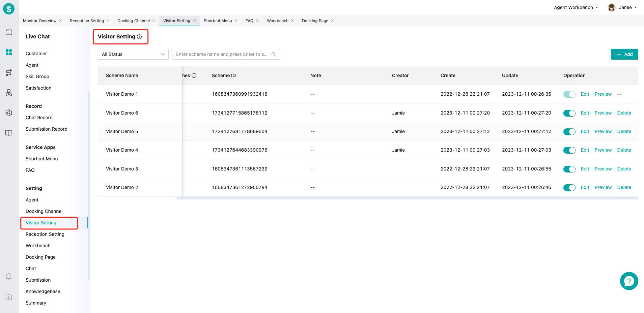Open Knowledgebase in the Setting section
This screenshot has width=644, height=313.
coord(43,291)
